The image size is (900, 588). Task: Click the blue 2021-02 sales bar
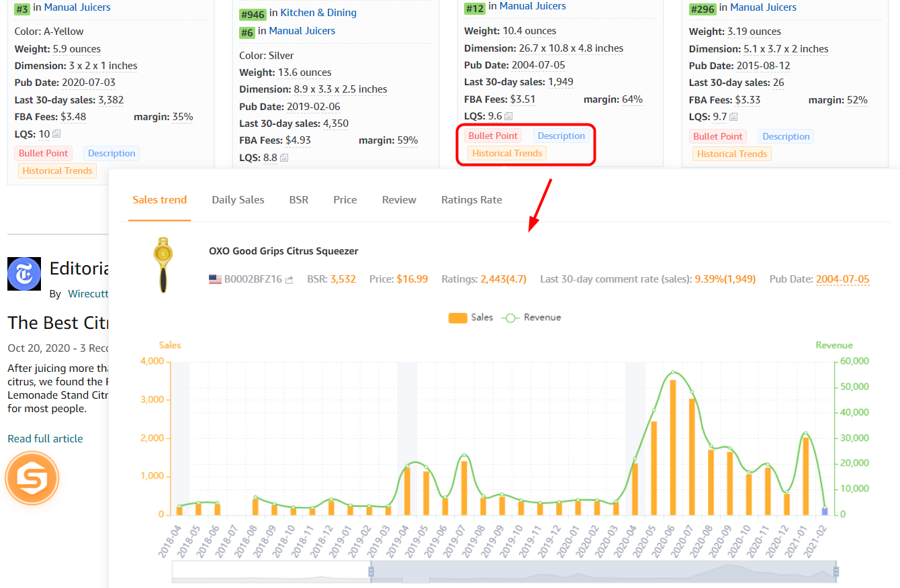coord(825,511)
